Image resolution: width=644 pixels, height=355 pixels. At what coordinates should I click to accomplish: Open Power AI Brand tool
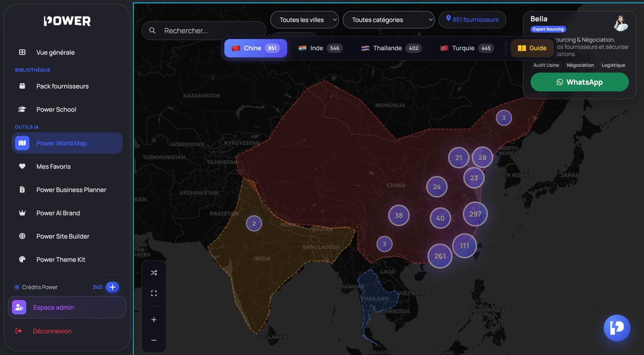click(67, 213)
